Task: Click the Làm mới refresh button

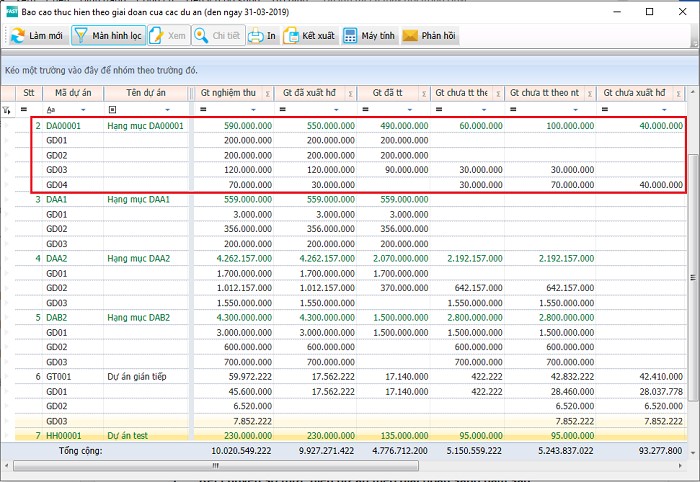Action: point(36,36)
